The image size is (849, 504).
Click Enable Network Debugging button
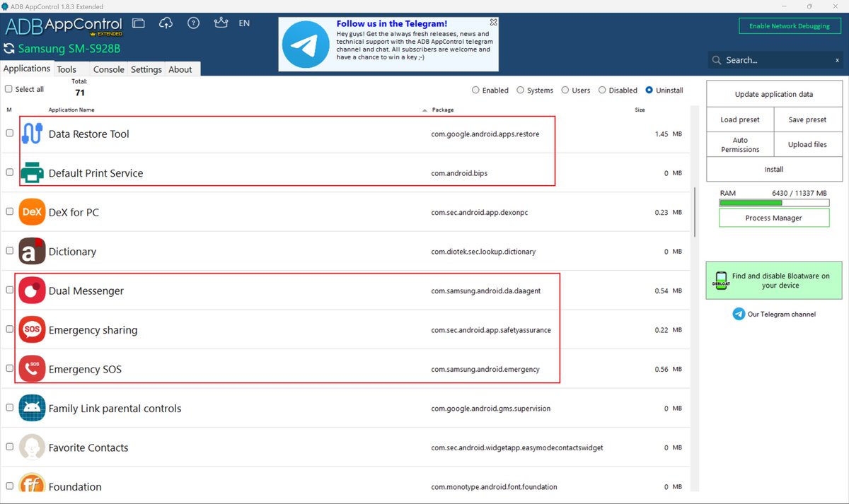click(790, 26)
